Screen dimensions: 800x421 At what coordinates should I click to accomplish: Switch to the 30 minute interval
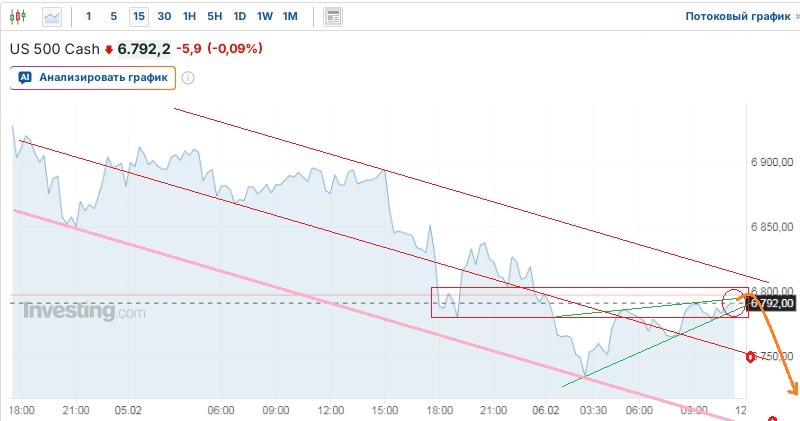tap(164, 17)
